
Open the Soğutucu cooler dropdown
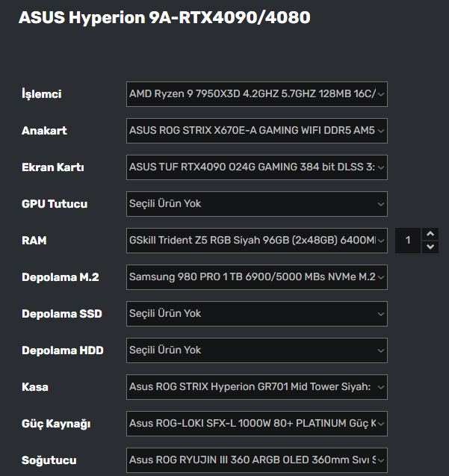[256, 460]
